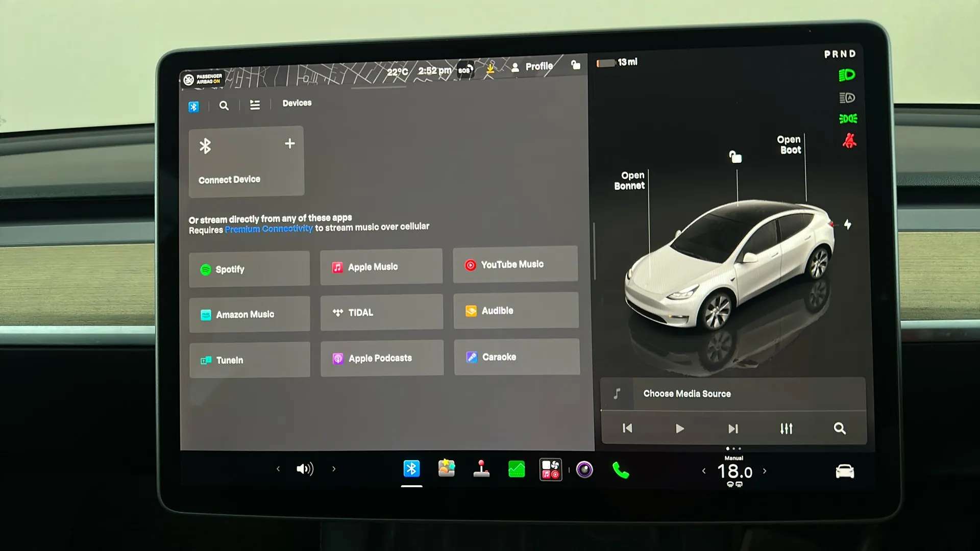Open climate controls at 18.0 temperature

pos(734,472)
